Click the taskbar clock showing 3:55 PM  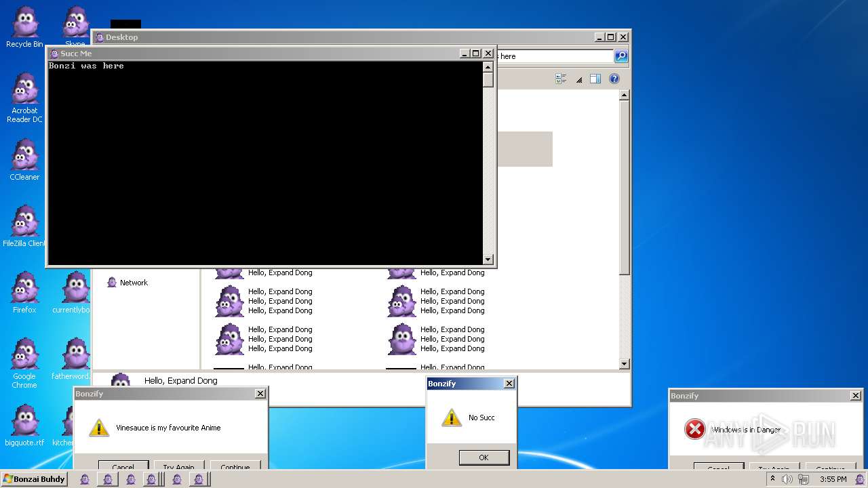pyautogui.click(x=833, y=479)
